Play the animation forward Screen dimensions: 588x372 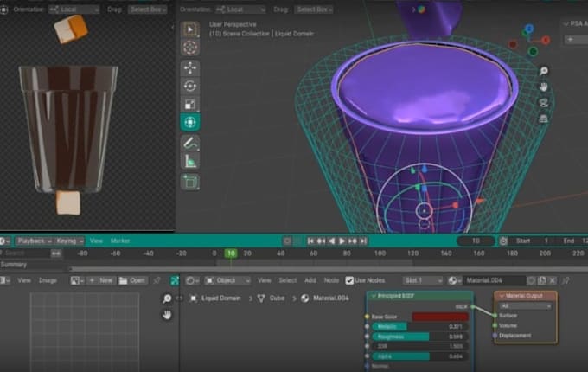(x=342, y=241)
